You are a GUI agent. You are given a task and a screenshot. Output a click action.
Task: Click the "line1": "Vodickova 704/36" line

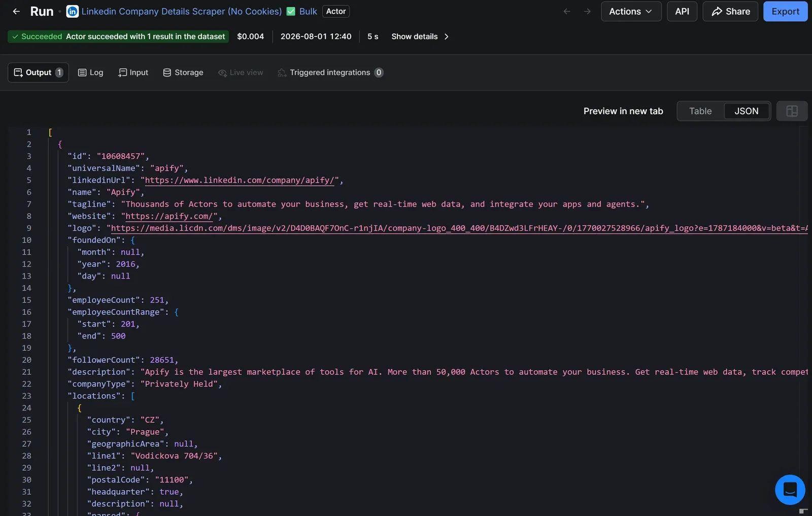(x=155, y=456)
